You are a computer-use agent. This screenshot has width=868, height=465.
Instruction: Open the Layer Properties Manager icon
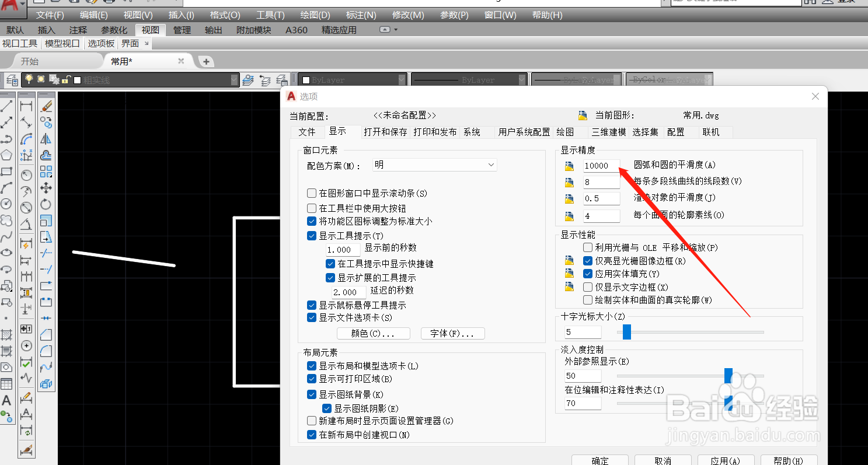(11, 79)
